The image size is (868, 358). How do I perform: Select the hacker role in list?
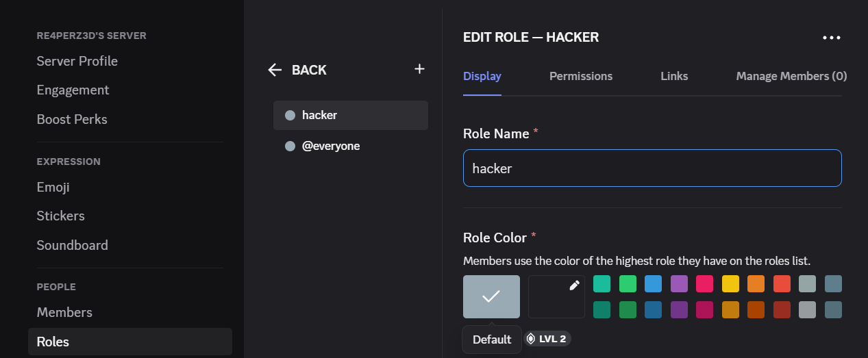(x=351, y=115)
